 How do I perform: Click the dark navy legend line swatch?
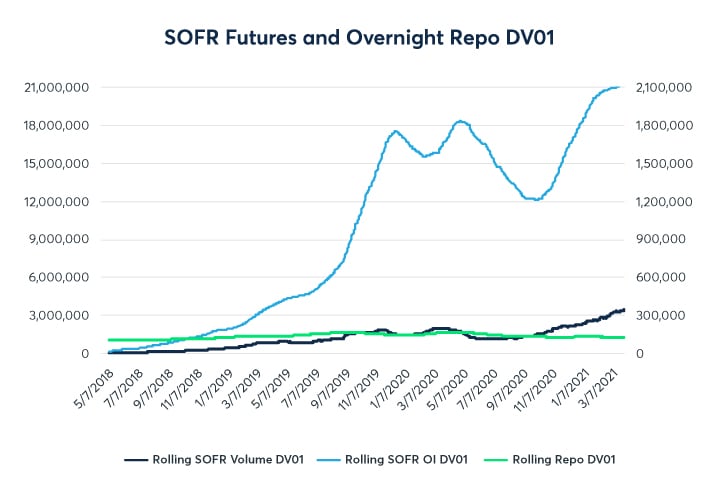134,459
